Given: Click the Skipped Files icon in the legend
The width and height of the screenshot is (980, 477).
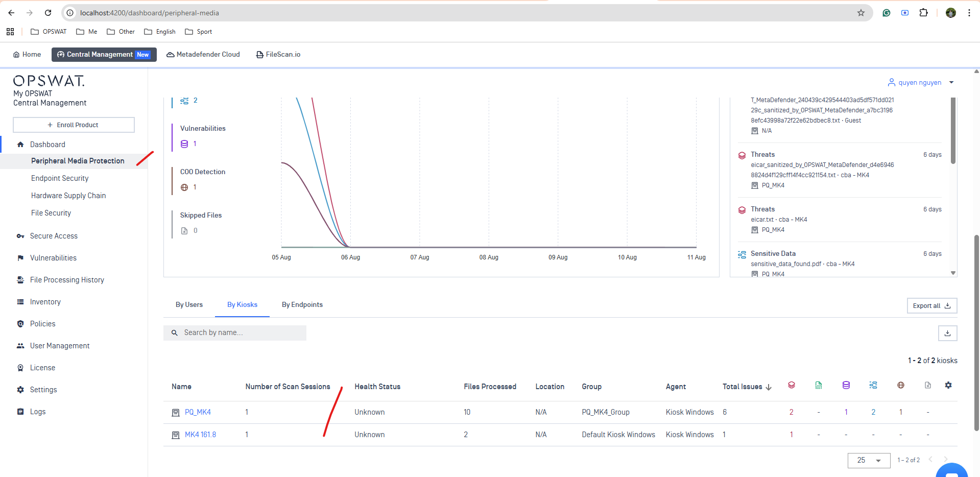Looking at the screenshot, I should 184,231.
